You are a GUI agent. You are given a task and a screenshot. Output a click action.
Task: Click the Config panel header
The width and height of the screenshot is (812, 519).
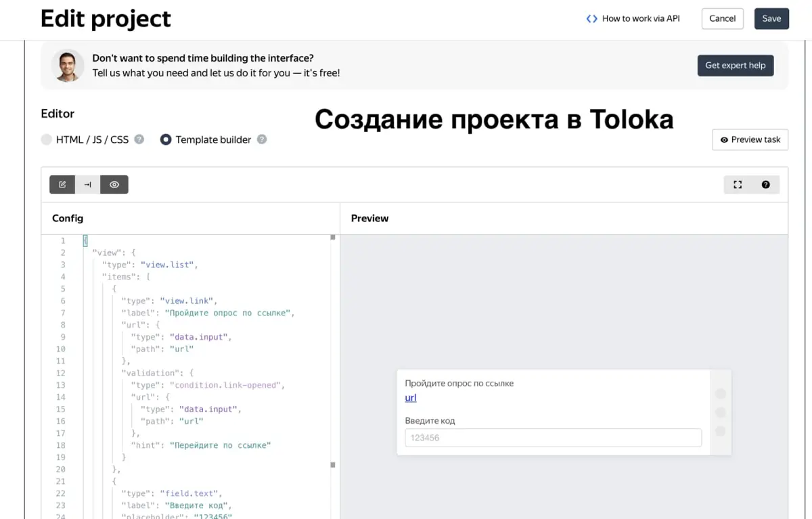[68, 218]
